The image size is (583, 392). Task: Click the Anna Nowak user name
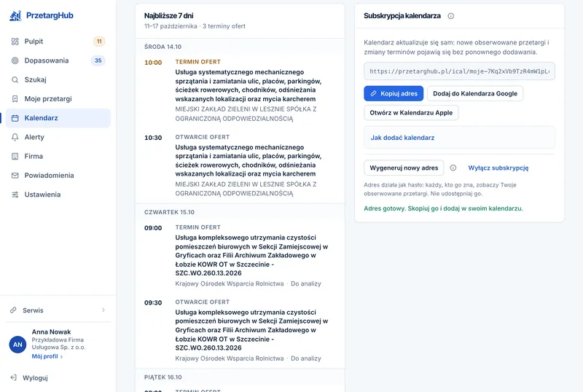tap(51, 332)
